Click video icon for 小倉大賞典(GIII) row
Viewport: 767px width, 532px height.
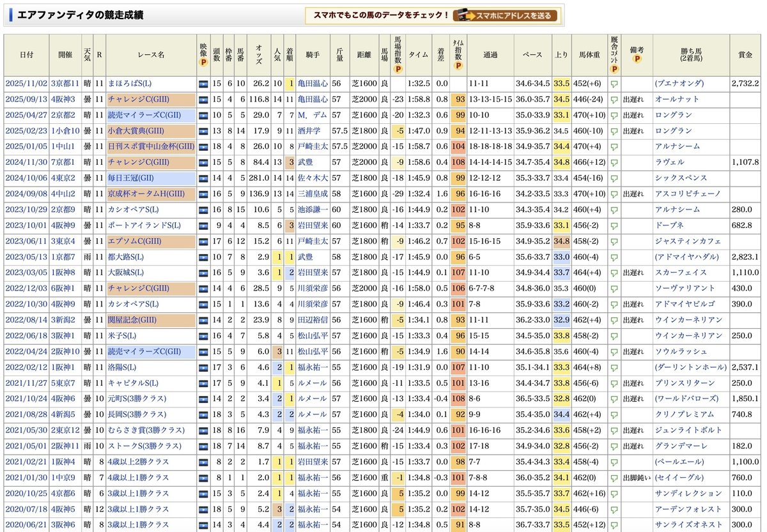pyautogui.click(x=203, y=131)
